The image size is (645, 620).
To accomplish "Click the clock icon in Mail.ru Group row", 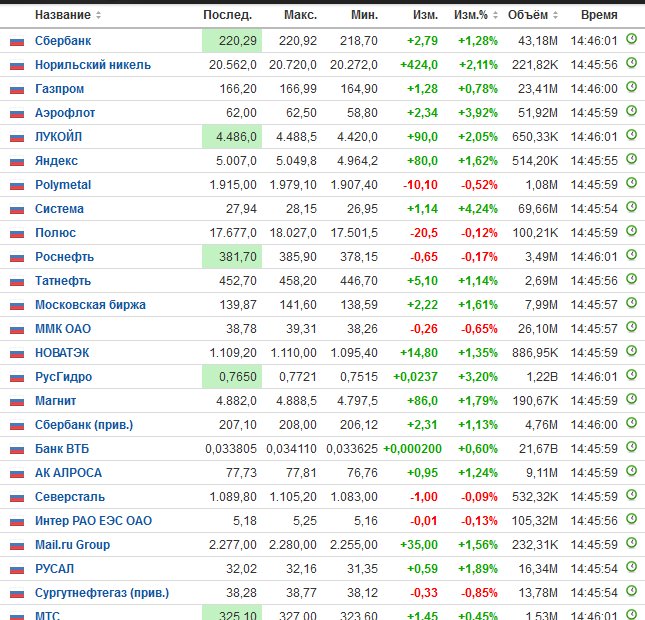I will tap(631, 543).
